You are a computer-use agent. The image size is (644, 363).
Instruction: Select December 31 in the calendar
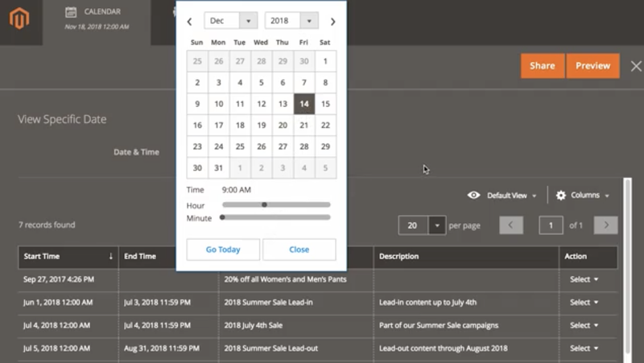click(x=218, y=168)
